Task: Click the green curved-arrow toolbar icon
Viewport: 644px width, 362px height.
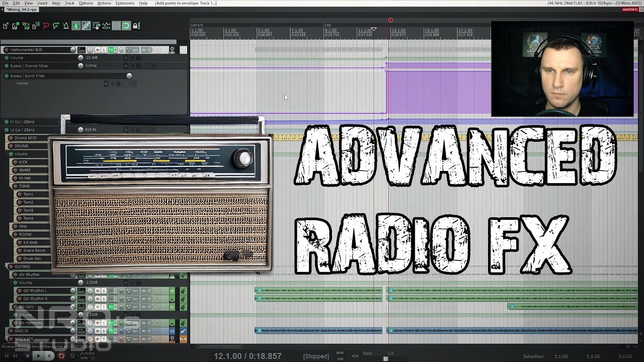Action: click(56, 26)
